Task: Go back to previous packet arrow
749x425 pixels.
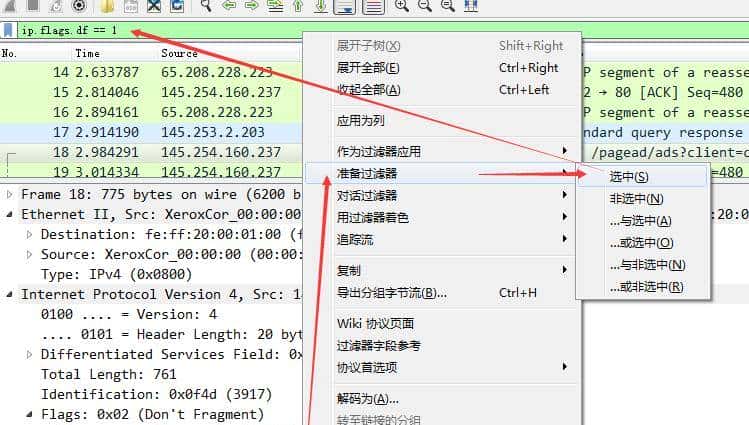Action: pyautogui.click(x=229, y=5)
